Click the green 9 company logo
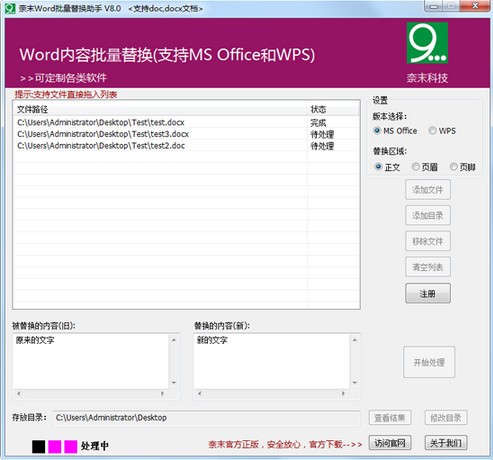 427,43
